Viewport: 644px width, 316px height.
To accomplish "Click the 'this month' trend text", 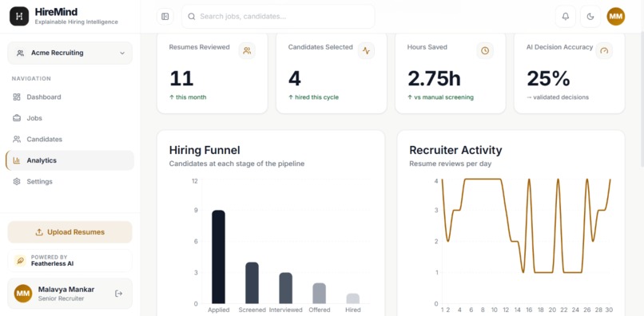I will click(x=188, y=97).
